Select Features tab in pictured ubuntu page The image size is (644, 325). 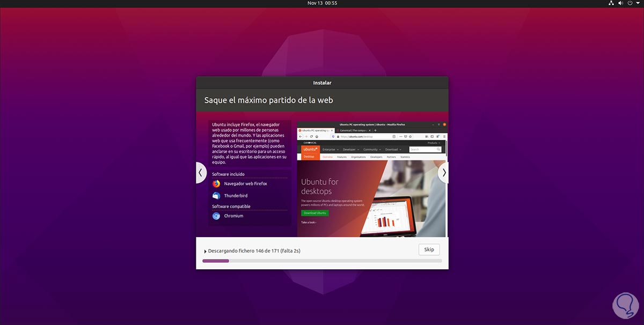342,157
